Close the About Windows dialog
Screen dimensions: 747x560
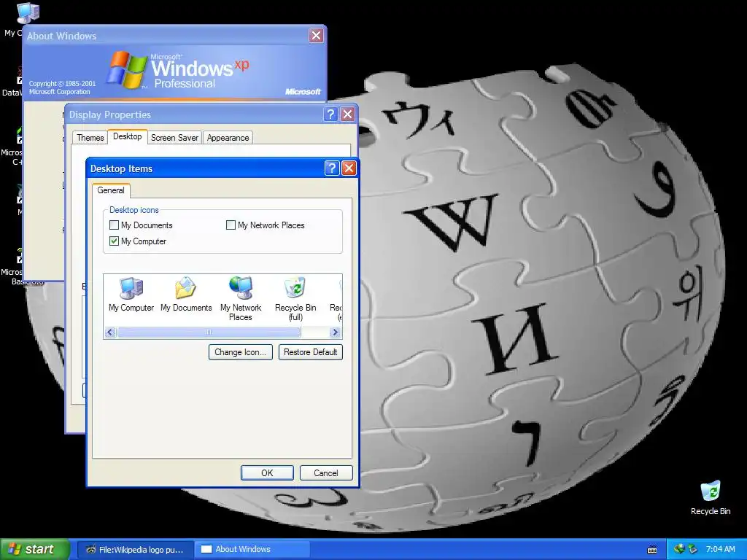(x=316, y=35)
